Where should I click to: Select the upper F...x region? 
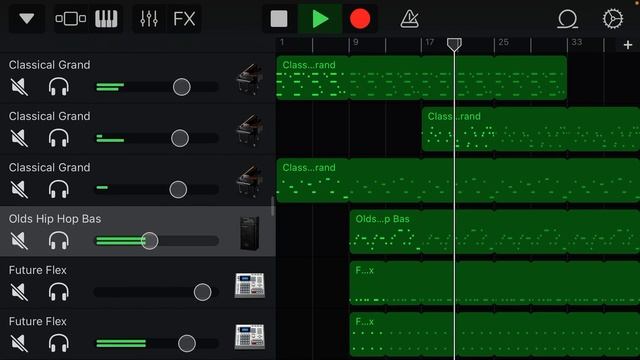(495, 283)
